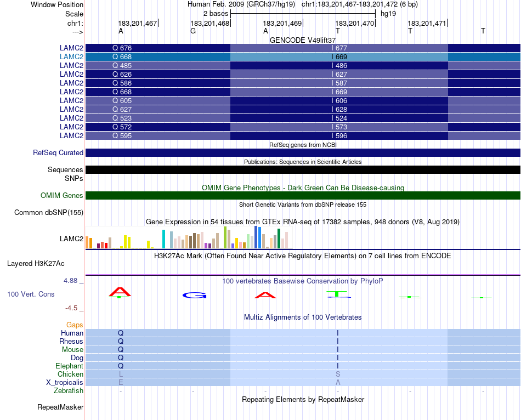Click the Scale label in the left margin

pyautogui.click(x=74, y=14)
